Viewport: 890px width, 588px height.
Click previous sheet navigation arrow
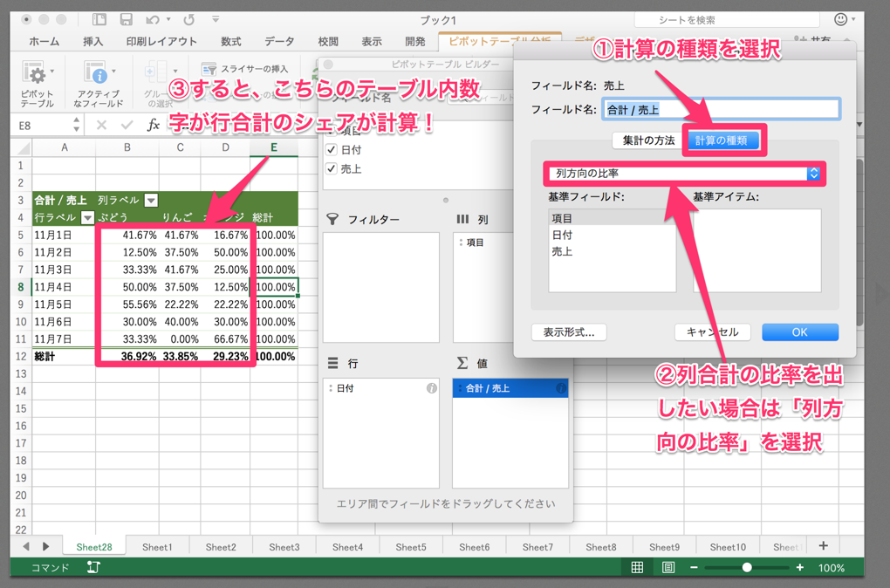pyautogui.click(x=25, y=547)
